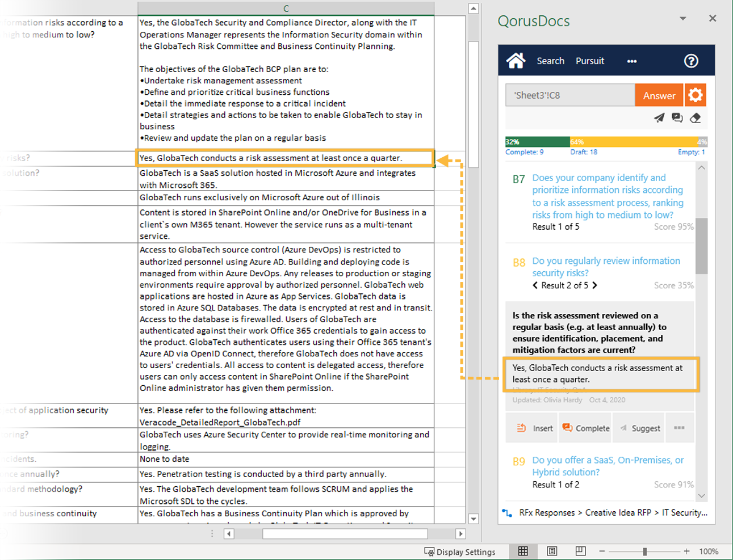Go to QorusDocs home icon
This screenshot has width=733, height=560.
pyautogui.click(x=516, y=61)
